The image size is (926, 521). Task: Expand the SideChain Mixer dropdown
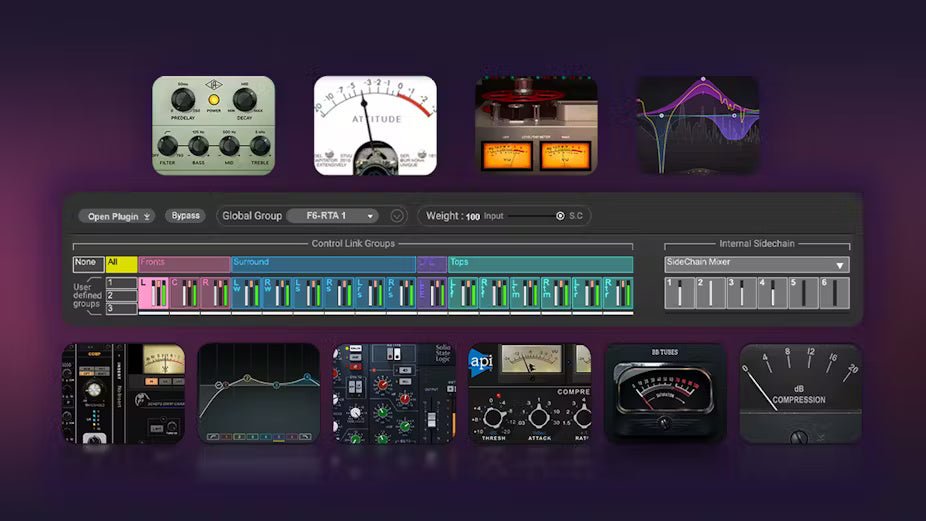(x=757, y=265)
